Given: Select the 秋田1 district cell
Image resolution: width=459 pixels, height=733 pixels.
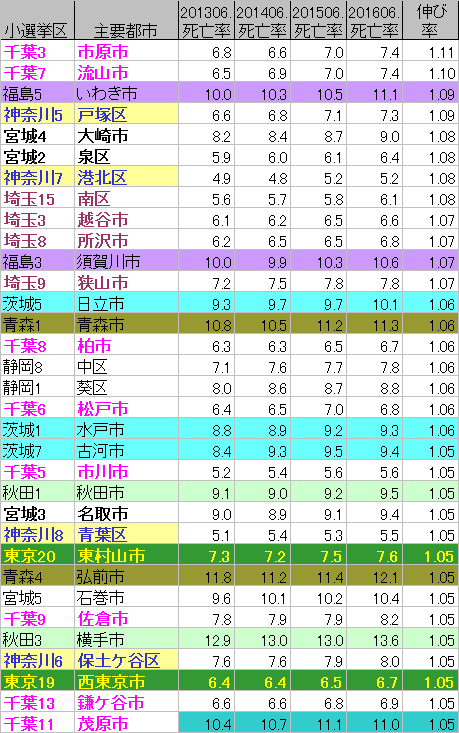Looking at the screenshot, I should (37, 492).
